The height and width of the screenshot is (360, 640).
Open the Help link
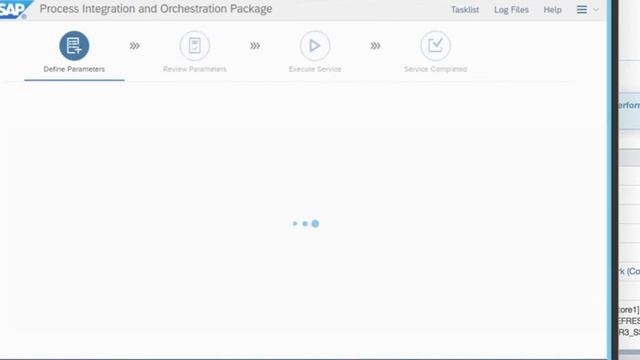pos(552,10)
